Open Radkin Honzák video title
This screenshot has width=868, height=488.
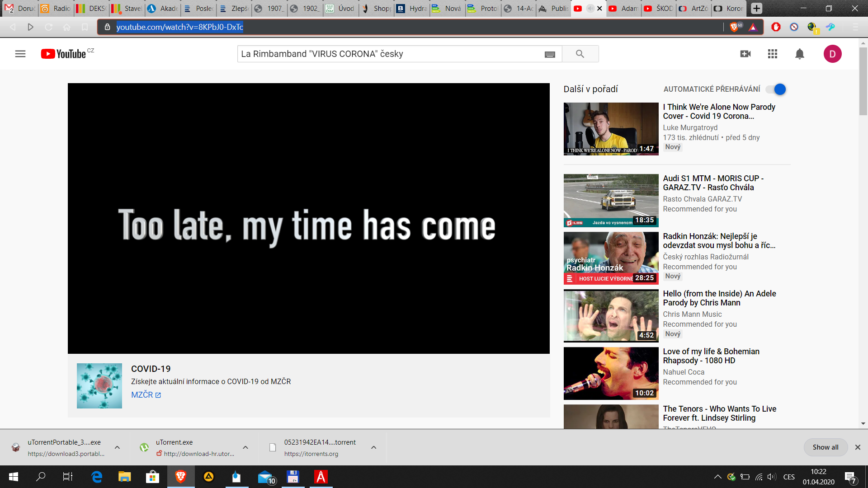tap(719, 241)
